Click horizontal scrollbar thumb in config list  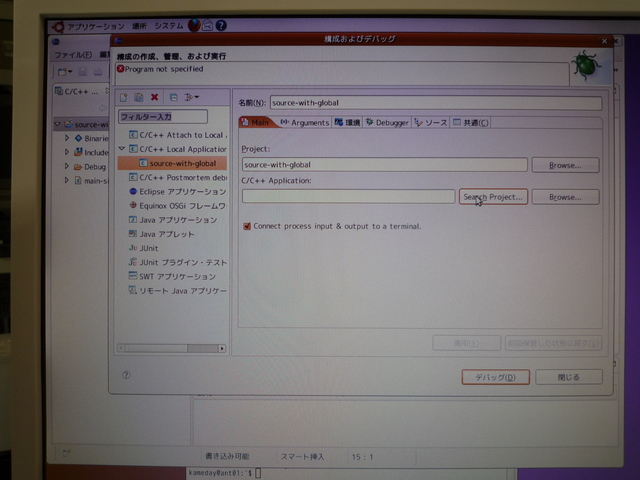pos(156,348)
